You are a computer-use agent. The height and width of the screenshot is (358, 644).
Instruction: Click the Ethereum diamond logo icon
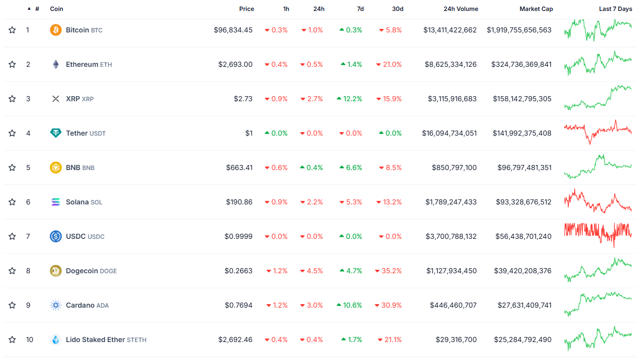click(56, 64)
